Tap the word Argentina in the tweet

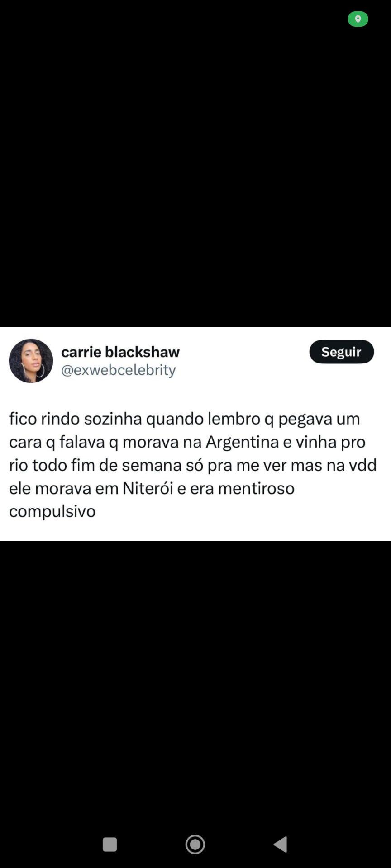point(242,442)
